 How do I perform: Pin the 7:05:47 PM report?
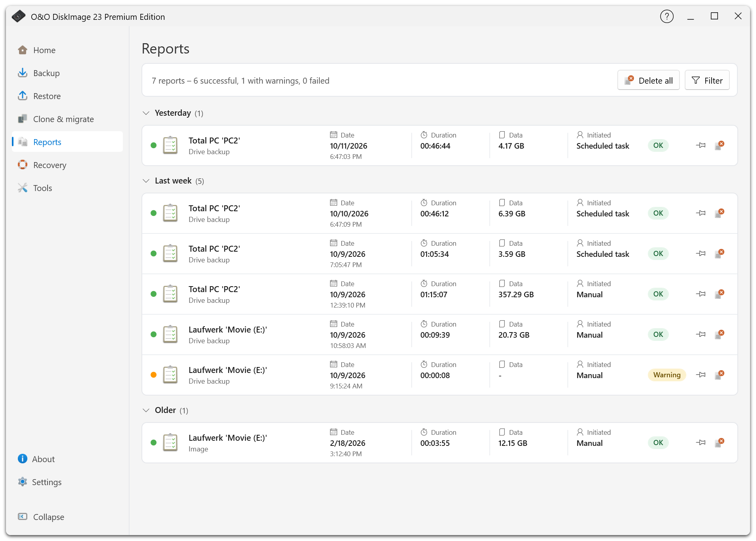click(701, 254)
